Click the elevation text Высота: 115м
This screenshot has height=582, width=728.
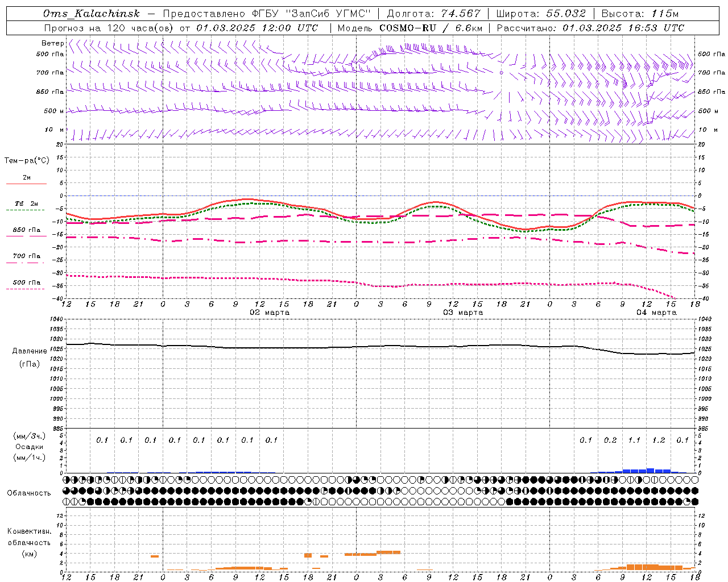(640, 14)
